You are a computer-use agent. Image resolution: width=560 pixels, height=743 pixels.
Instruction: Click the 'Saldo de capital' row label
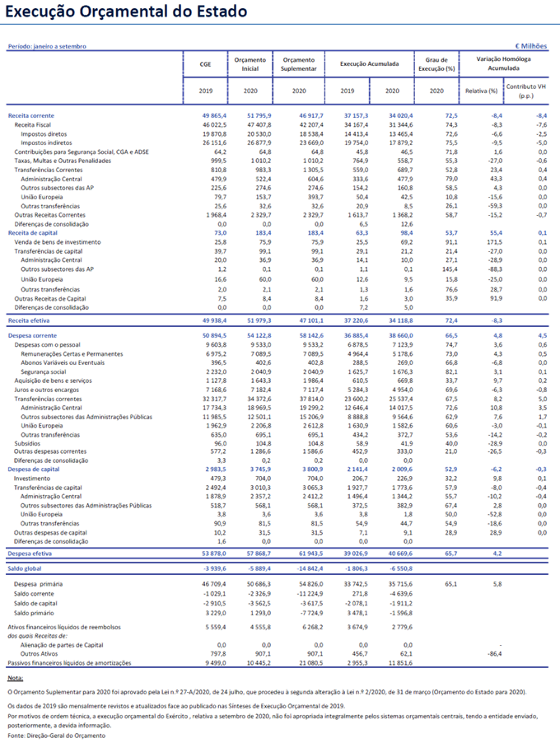[35, 603]
